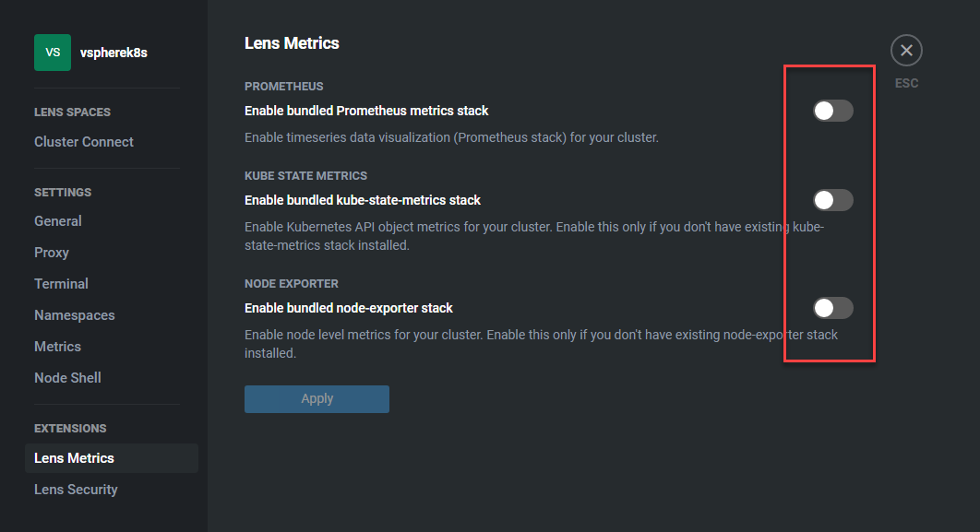Image resolution: width=980 pixels, height=532 pixels.
Task: Toggle bundled kube-state-metrics stack on
Action: (832, 200)
